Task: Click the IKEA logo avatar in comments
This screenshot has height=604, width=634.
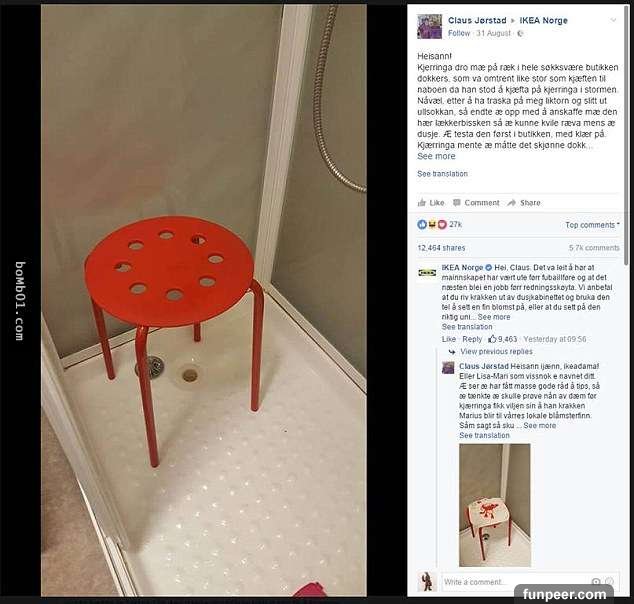Action: point(427,272)
